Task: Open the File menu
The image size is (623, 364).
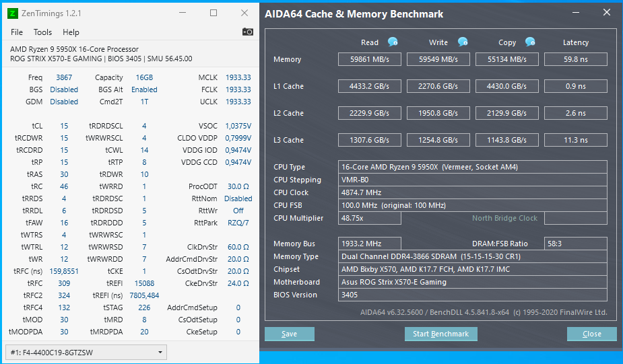Action: (17, 32)
